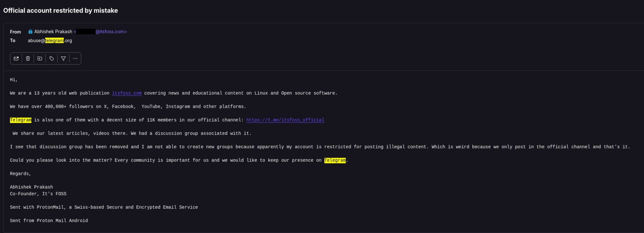Open the itsfoss.com link in body
This screenshot has width=644, height=233.
click(127, 93)
